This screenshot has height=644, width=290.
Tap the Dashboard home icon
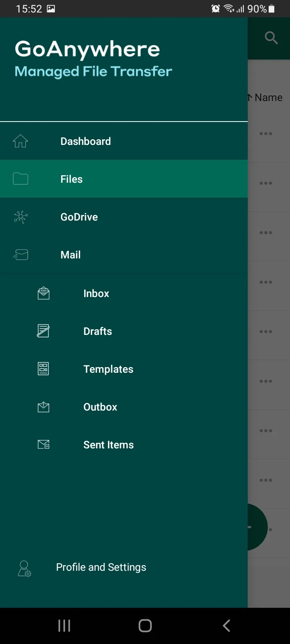[21, 141]
